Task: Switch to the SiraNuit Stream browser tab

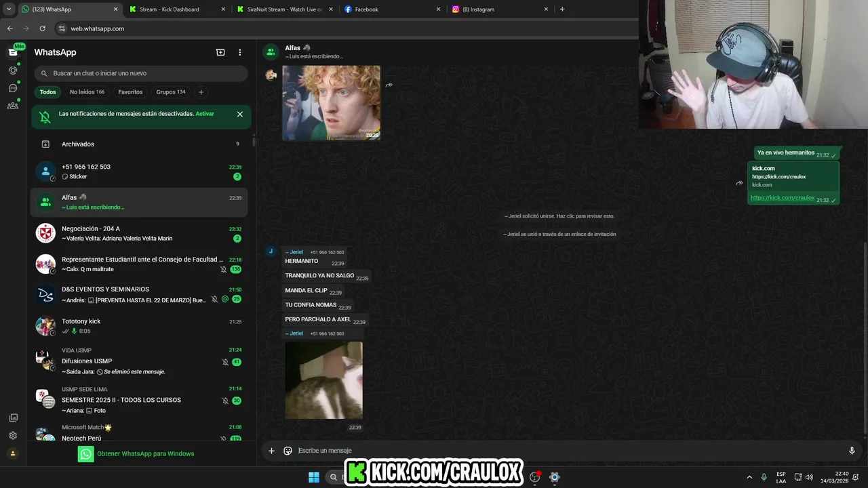Action: tap(284, 9)
